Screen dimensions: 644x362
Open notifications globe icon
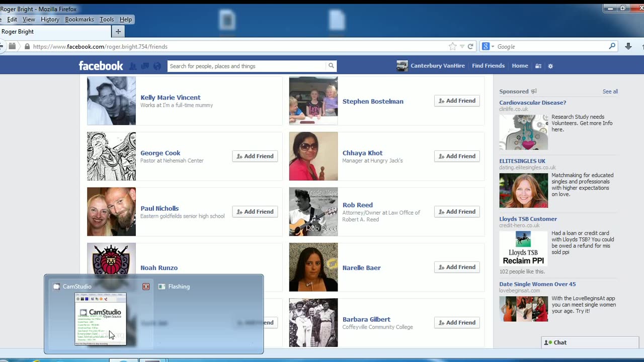coord(157,66)
